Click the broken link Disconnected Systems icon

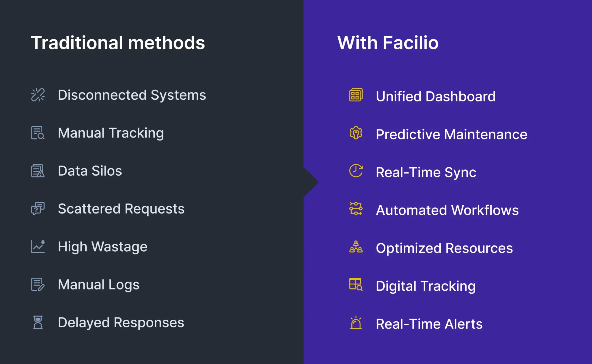tap(38, 95)
